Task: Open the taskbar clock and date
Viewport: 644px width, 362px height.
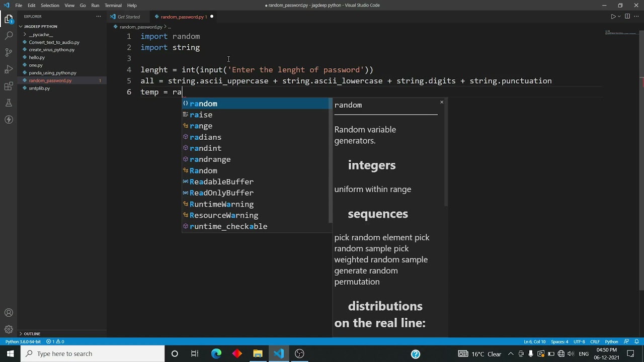Action: [x=606, y=353]
